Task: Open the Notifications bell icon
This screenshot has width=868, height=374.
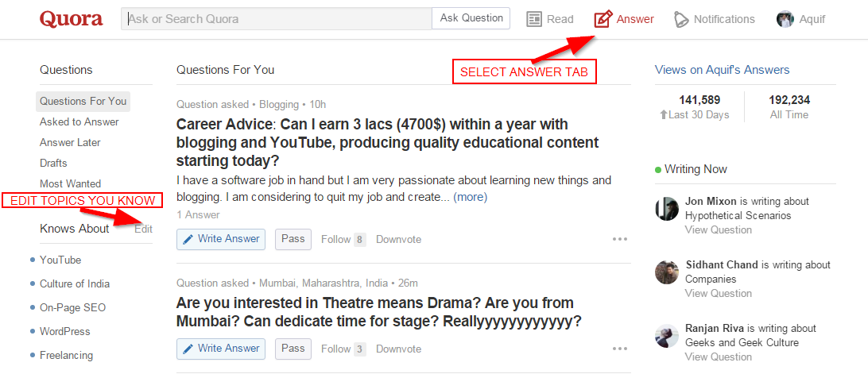Action: (681, 19)
